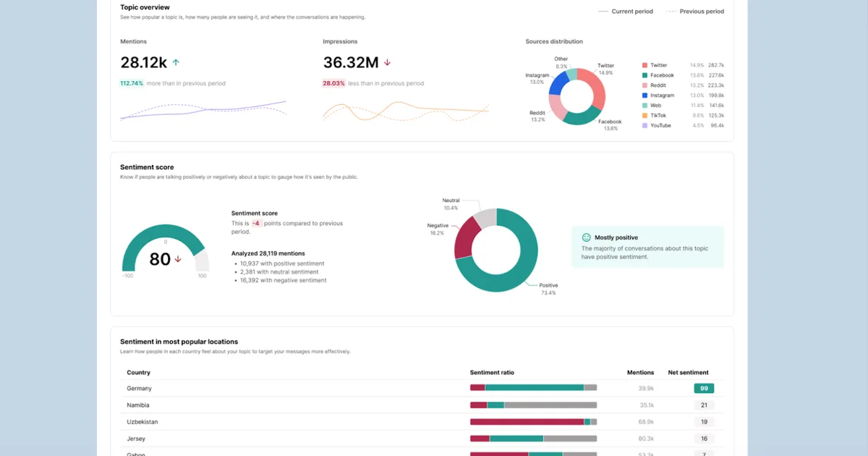The width and height of the screenshot is (868, 456).
Task: Open the Jersey row
Action: point(422,439)
